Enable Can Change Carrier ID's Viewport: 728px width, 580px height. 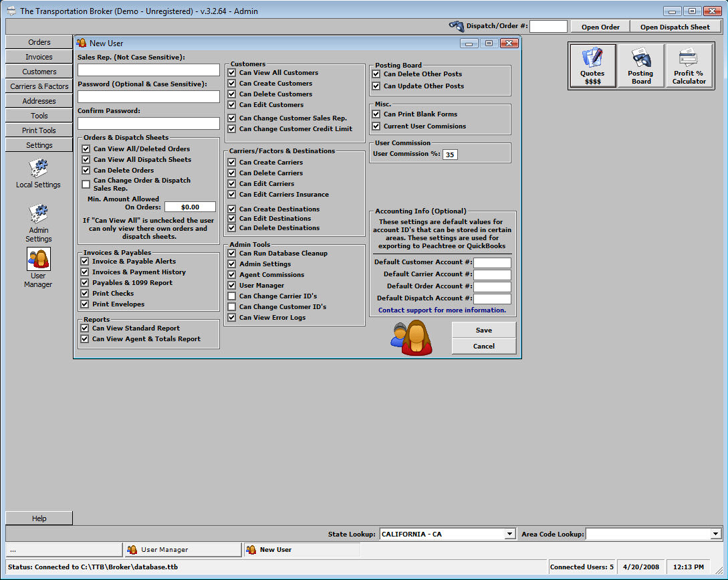(x=232, y=296)
